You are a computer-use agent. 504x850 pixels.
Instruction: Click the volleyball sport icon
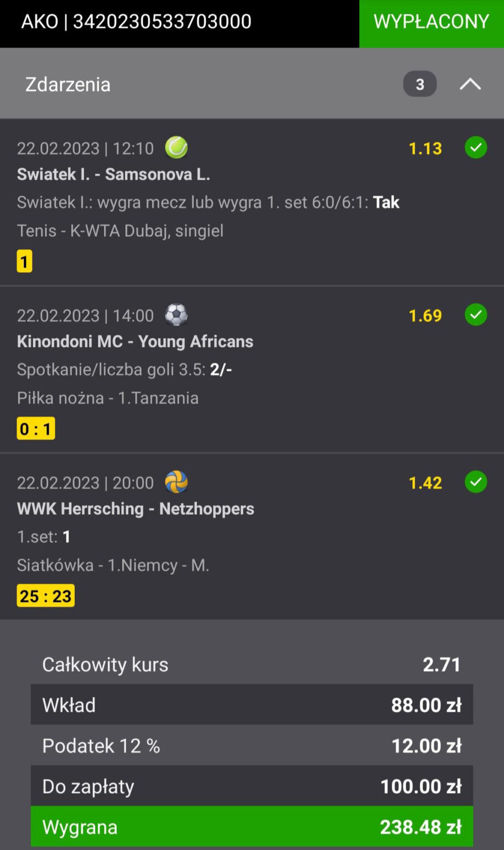[x=176, y=482]
